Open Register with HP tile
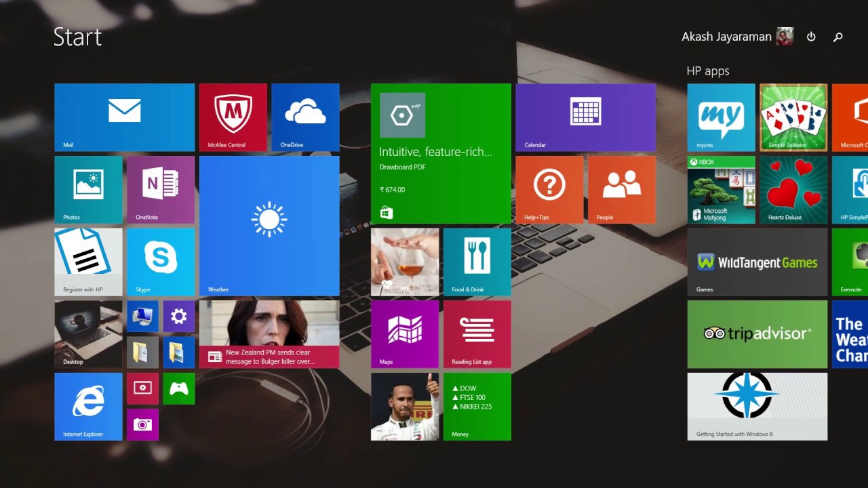This screenshot has width=868, height=488. pyautogui.click(x=88, y=262)
